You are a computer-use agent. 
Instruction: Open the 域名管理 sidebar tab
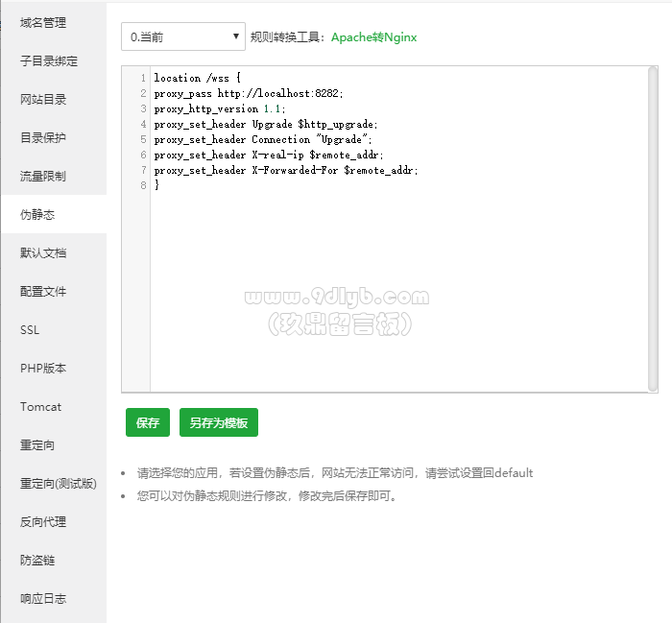54,23
